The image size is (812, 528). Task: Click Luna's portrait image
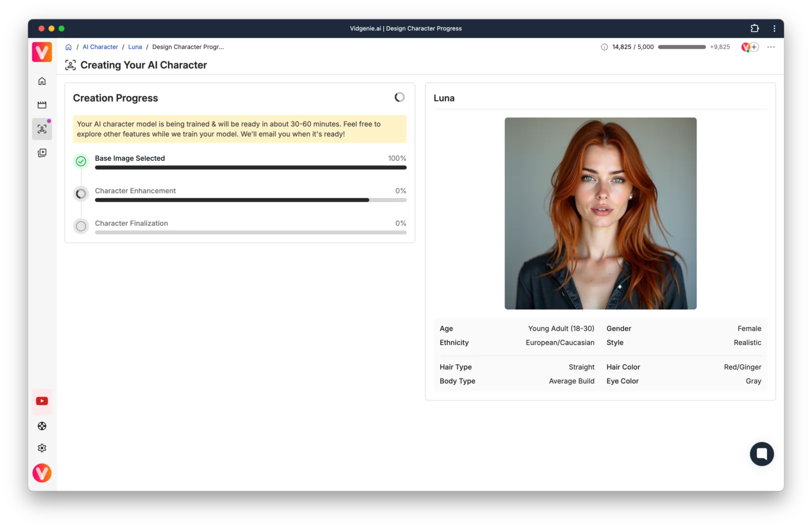[600, 213]
